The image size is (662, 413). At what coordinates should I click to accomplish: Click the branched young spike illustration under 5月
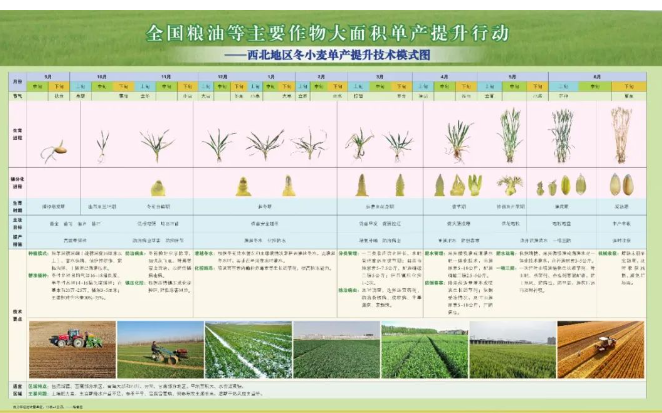[510, 185]
